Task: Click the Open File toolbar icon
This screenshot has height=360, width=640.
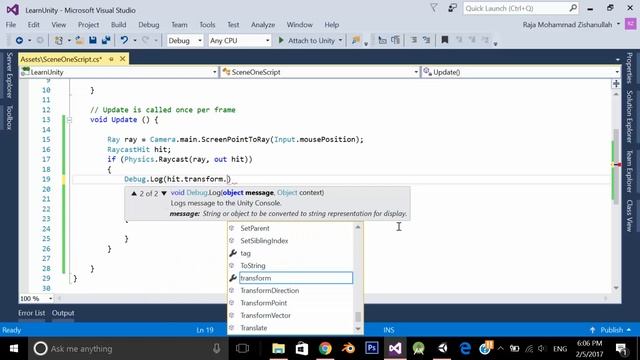Action: pyautogui.click(x=79, y=40)
